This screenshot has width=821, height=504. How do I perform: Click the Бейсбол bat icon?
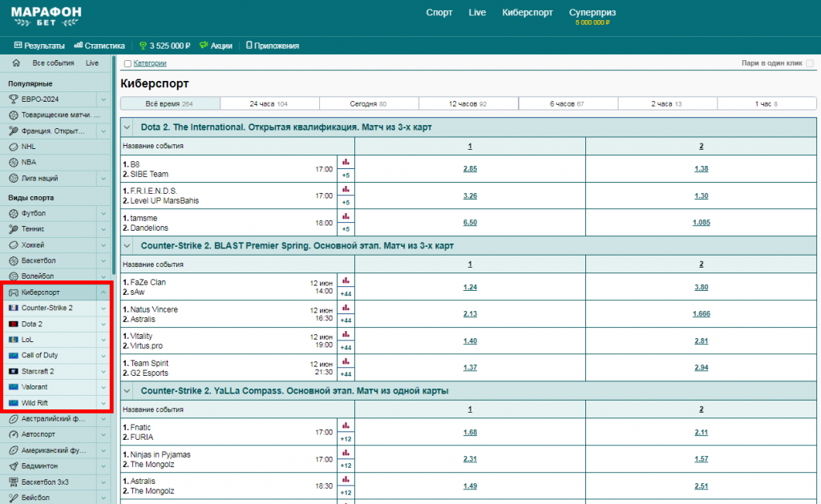click(14, 498)
